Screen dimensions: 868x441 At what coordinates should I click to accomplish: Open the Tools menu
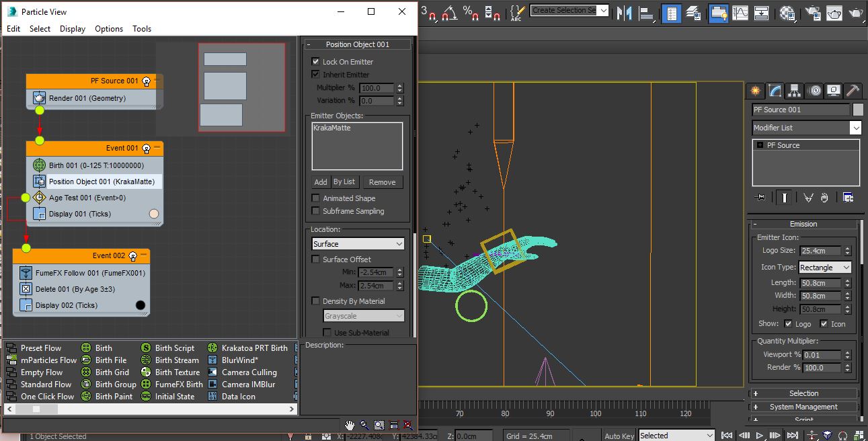pyautogui.click(x=141, y=28)
